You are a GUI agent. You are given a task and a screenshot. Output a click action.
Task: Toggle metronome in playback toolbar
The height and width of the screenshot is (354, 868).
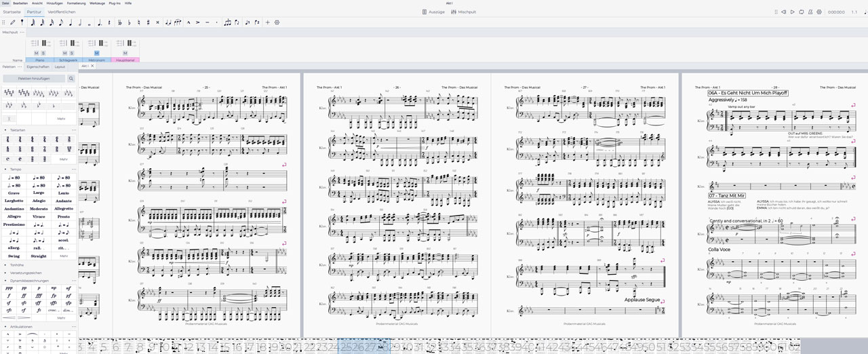click(x=810, y=12)
